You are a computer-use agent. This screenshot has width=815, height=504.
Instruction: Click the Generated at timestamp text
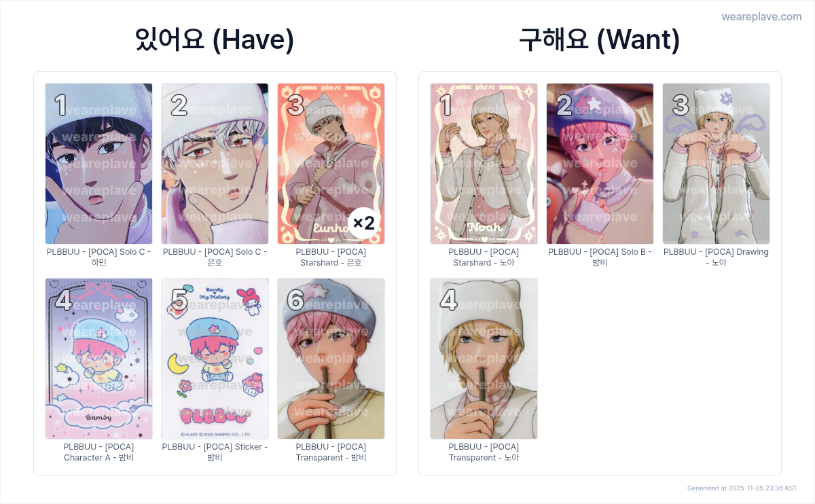[742, 488]
